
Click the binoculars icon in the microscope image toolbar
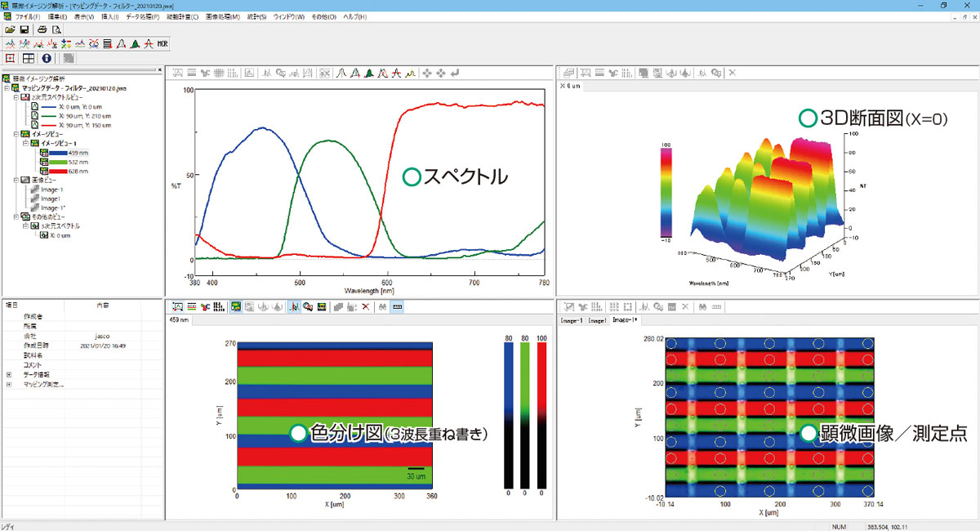(x=701, y=306)
